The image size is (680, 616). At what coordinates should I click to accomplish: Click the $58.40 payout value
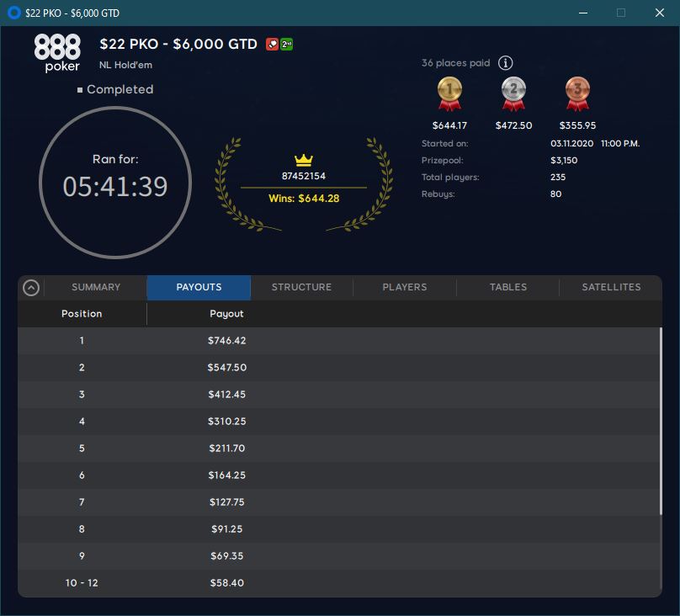click(227, 582)
